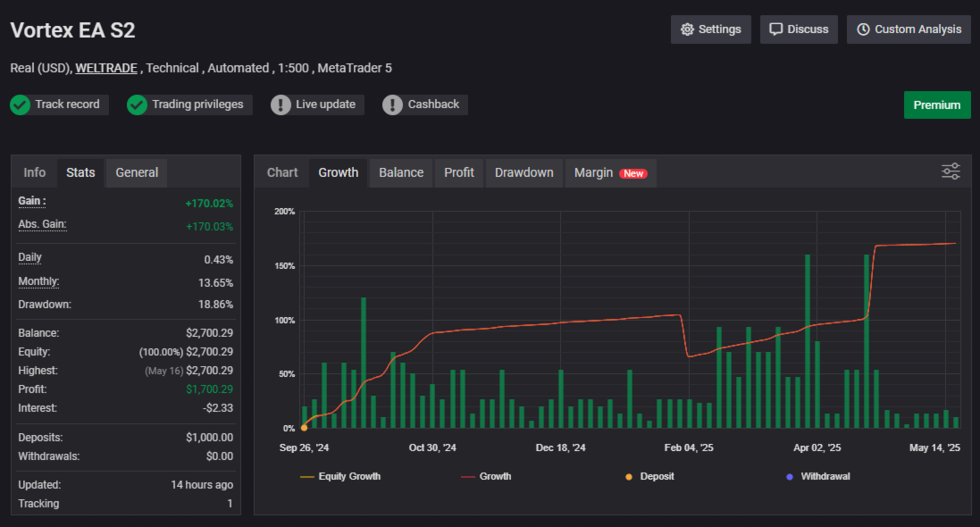Click the Custom Analysis clock icon
The width and height of the screenshot is (980, 527).
[863, 29]
